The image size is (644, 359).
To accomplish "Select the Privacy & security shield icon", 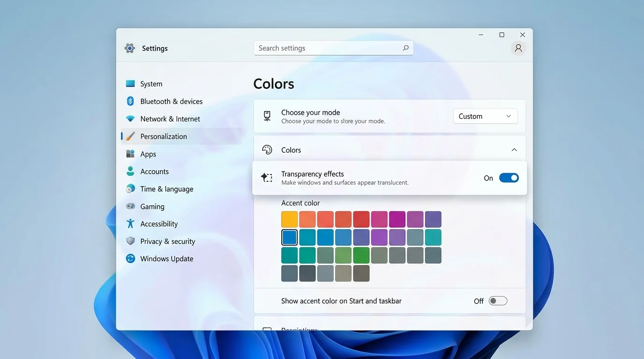I will (x=131, y=241).
